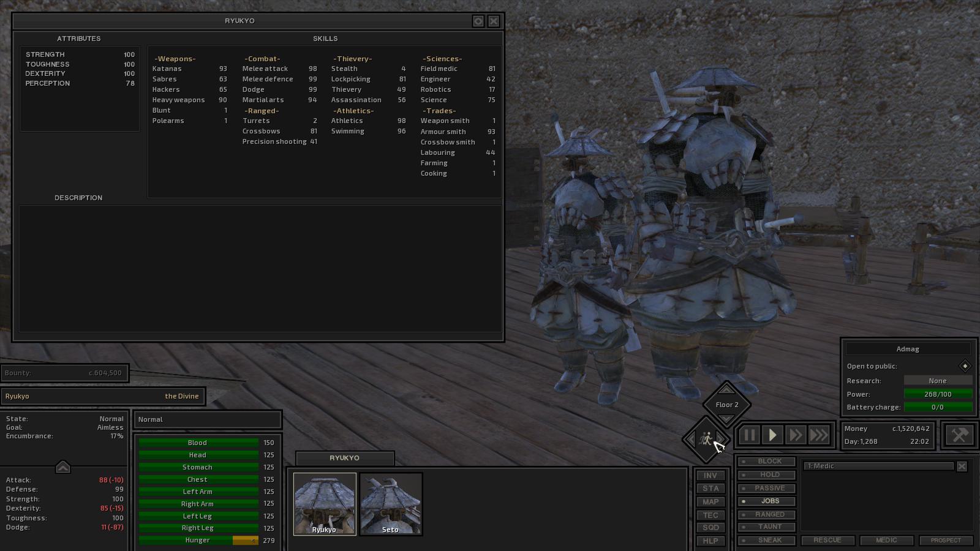The height and width of the screenshot is (551, 980).
Task: Enable PASSIVE mode
Action: coord(766,489)
